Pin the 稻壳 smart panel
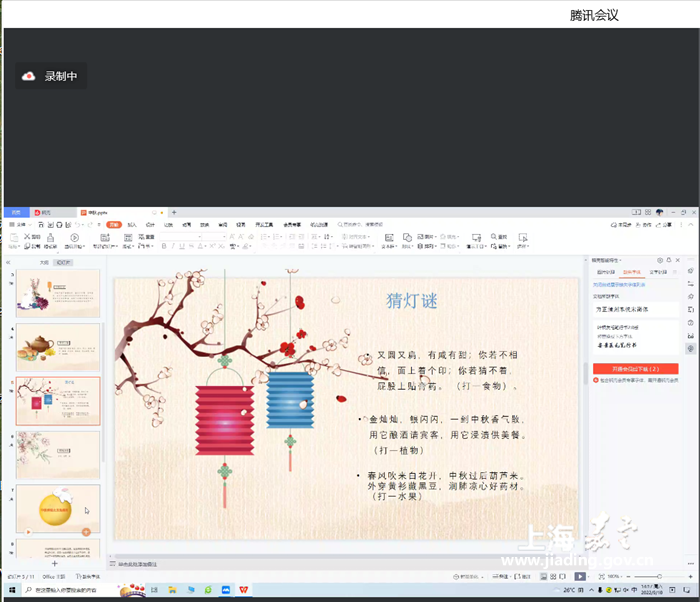This screenshot has height=602, width=700. coord(669,260)
